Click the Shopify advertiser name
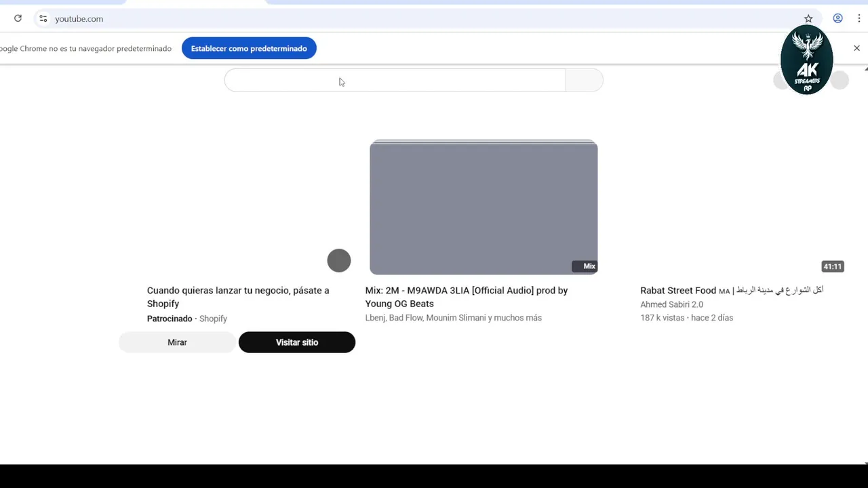Viewport: 868px width, 488px height. pyautogui.click(x=213, y=319)
